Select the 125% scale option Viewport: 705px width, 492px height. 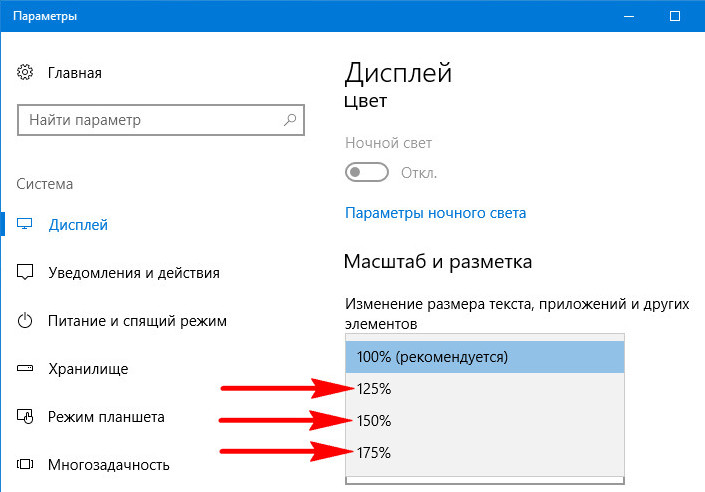pos(485,389)
